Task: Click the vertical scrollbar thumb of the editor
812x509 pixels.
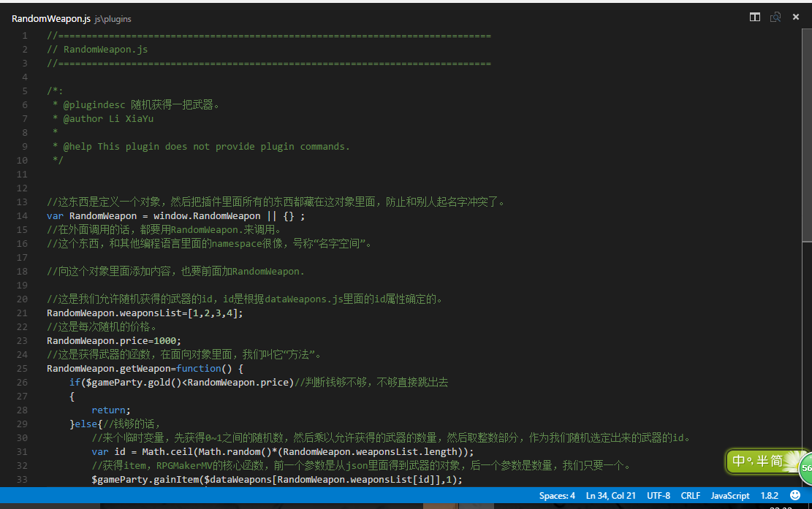Action: (807, 134)
